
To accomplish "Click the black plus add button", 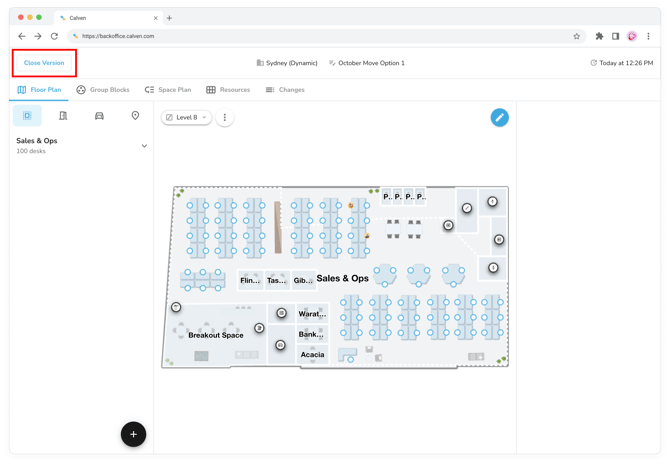I will click(133, 434).
